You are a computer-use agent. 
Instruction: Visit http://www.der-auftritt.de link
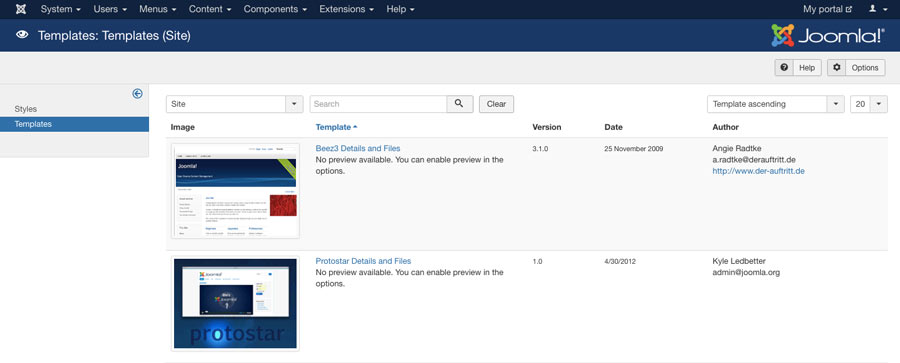(x=758, y=171)
